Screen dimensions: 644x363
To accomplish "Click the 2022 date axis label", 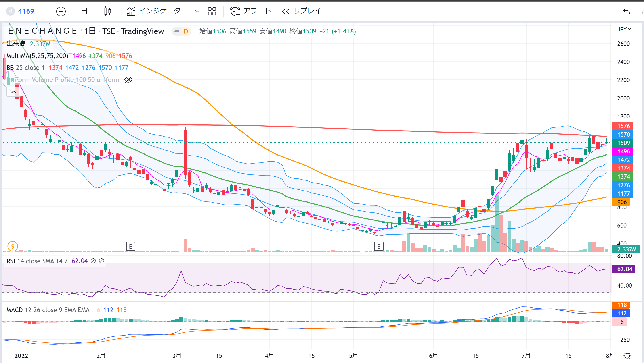I will pos(21,356).
